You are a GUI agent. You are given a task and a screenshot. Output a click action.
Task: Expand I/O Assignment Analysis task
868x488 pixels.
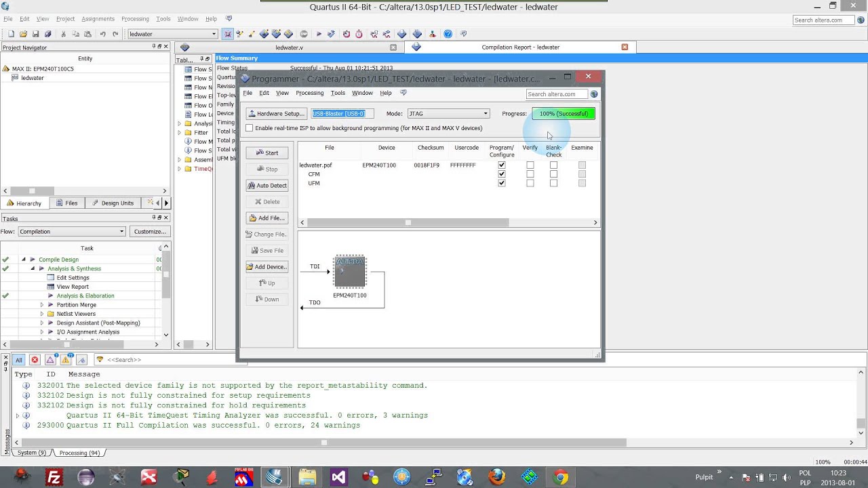pyautogui.click(x=41, y=332)
